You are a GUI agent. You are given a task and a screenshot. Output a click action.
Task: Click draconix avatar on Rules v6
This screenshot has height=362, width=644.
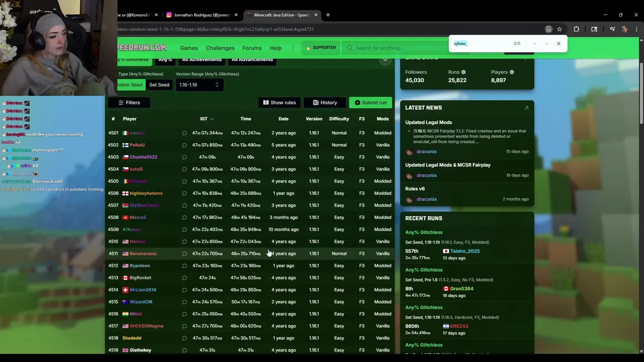[x=409, y=200]
